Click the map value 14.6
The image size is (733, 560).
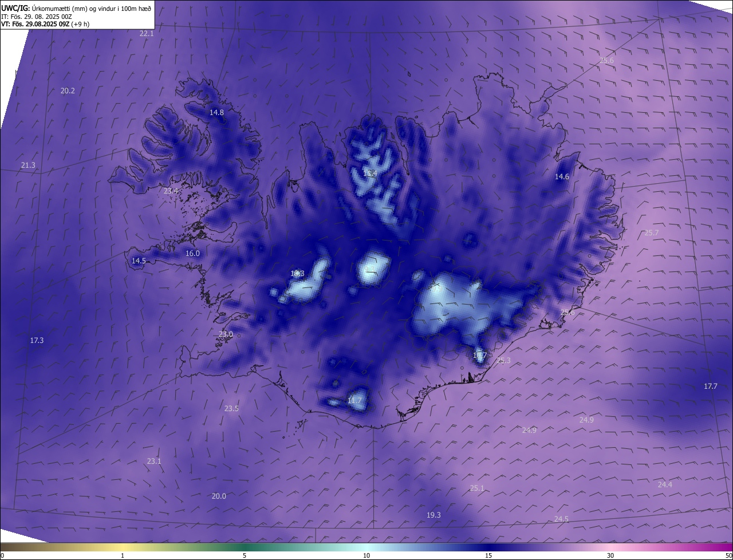[x=562, y=176]
